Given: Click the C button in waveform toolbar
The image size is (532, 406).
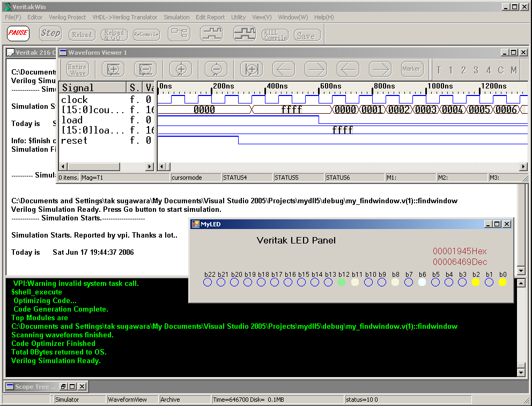Looking at the screenshot, I should (x=501, y=70).
